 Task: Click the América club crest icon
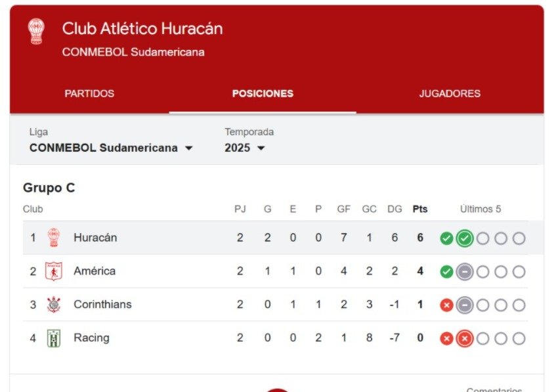point(54,271)
